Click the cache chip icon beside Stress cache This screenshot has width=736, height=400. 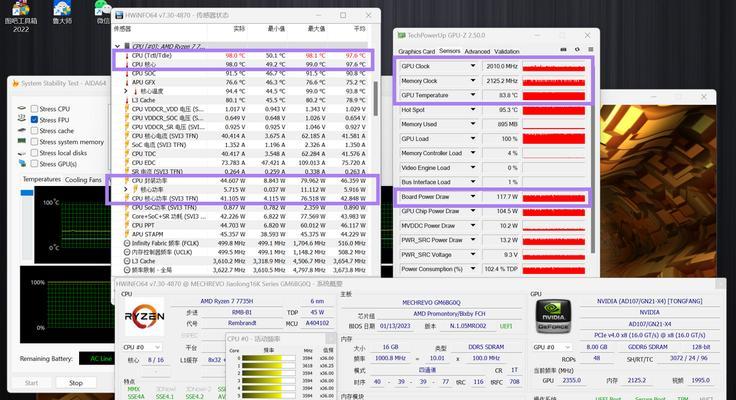pos(22,131)
